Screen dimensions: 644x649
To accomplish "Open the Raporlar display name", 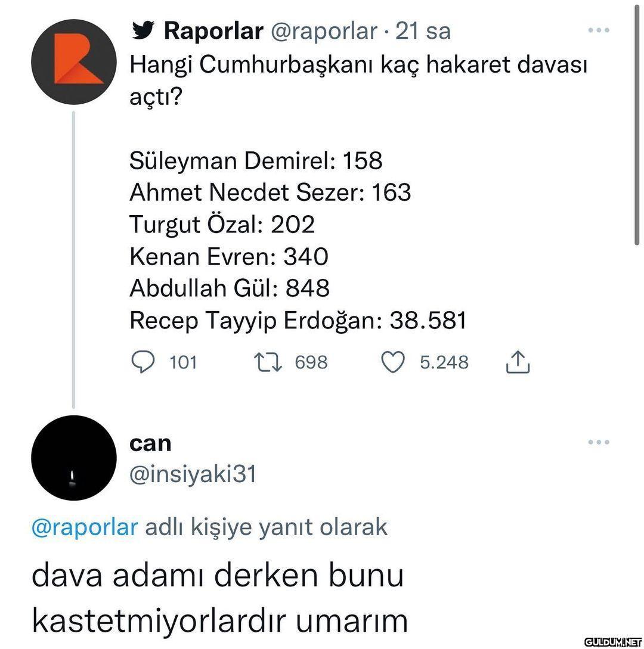I will [x=213, y=30].
